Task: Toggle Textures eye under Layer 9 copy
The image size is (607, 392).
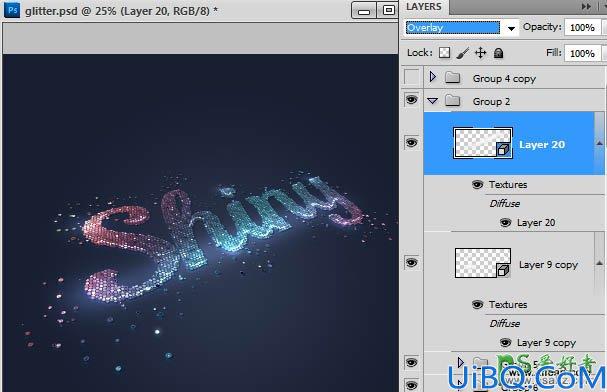Action: pyautogui.click(x=478, y=305)
